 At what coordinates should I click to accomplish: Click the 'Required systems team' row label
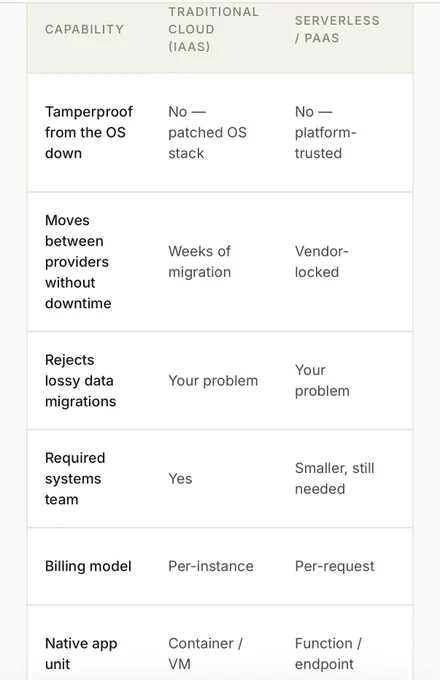click(x=75, y=478)
